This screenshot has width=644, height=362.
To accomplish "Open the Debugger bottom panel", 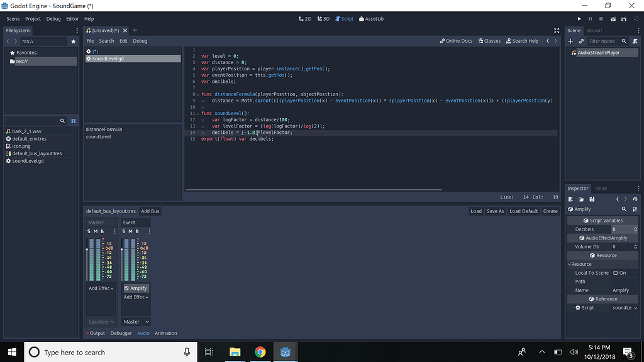I will pyautogui.click(x=121, y=333).
